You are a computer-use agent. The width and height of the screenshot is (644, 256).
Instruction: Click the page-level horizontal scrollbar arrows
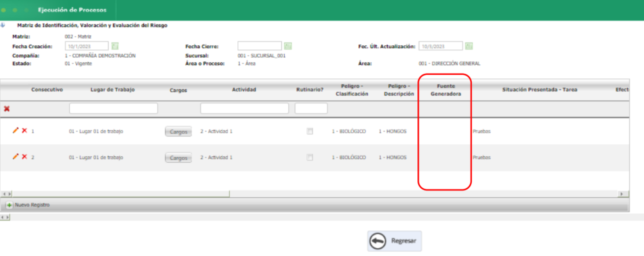tap(5, 217)
